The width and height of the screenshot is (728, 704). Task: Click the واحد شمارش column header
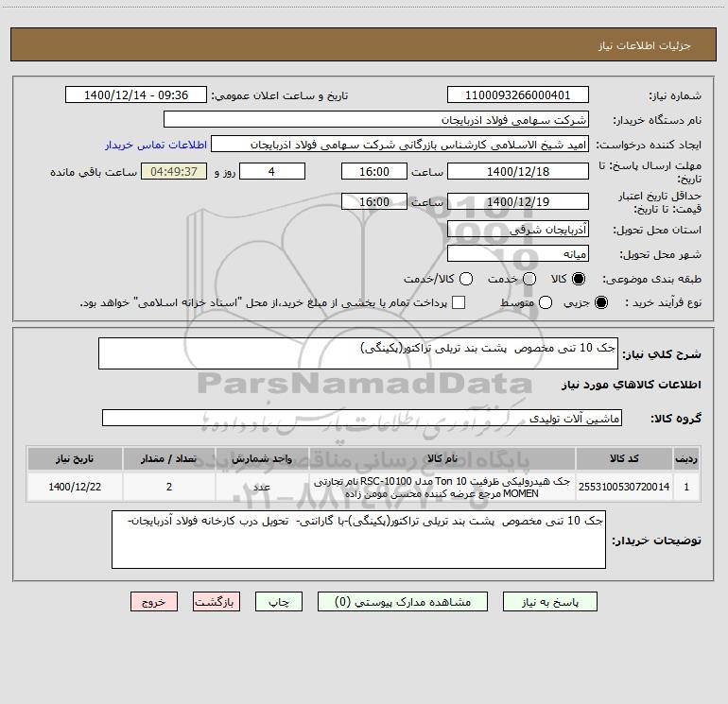click(x=262, y=459)
